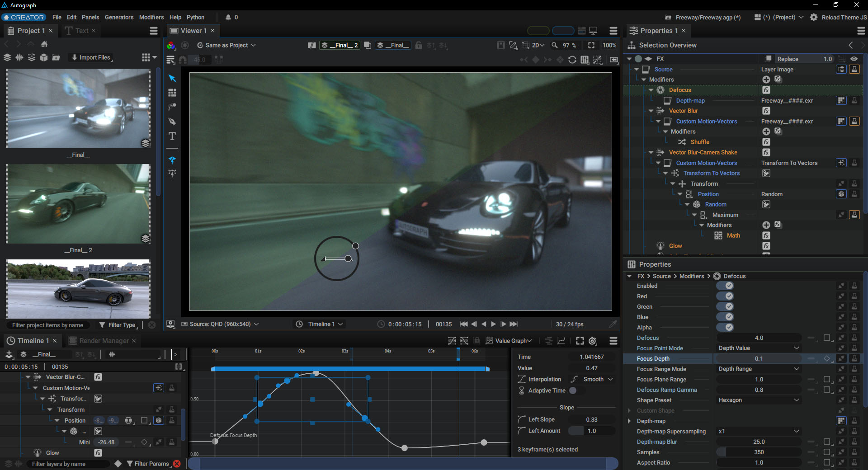Step back one frame

click(474, 324)
